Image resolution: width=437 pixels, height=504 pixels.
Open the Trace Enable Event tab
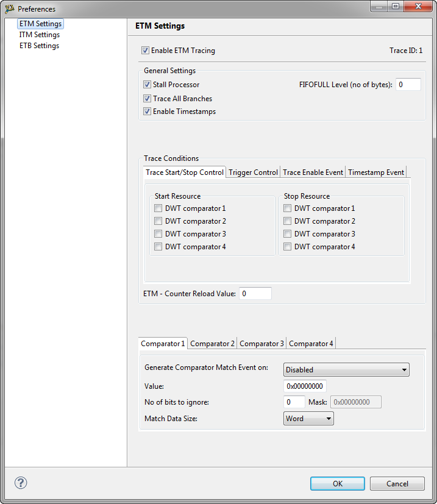(x=313, y=172)
